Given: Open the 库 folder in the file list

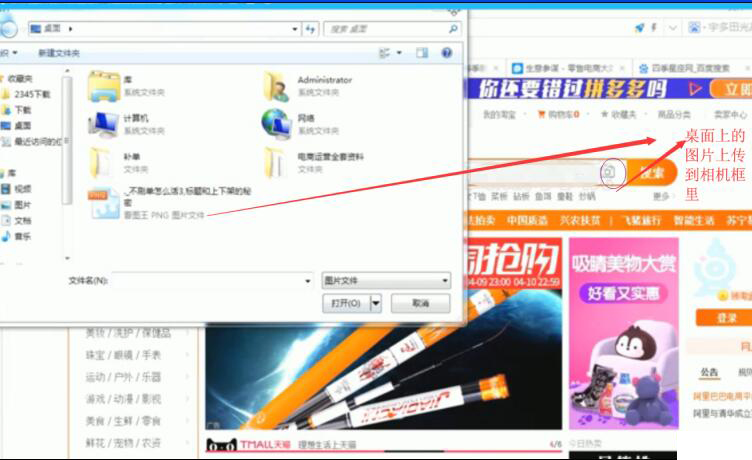Looking at the screenshot, I should pos(127,86).
